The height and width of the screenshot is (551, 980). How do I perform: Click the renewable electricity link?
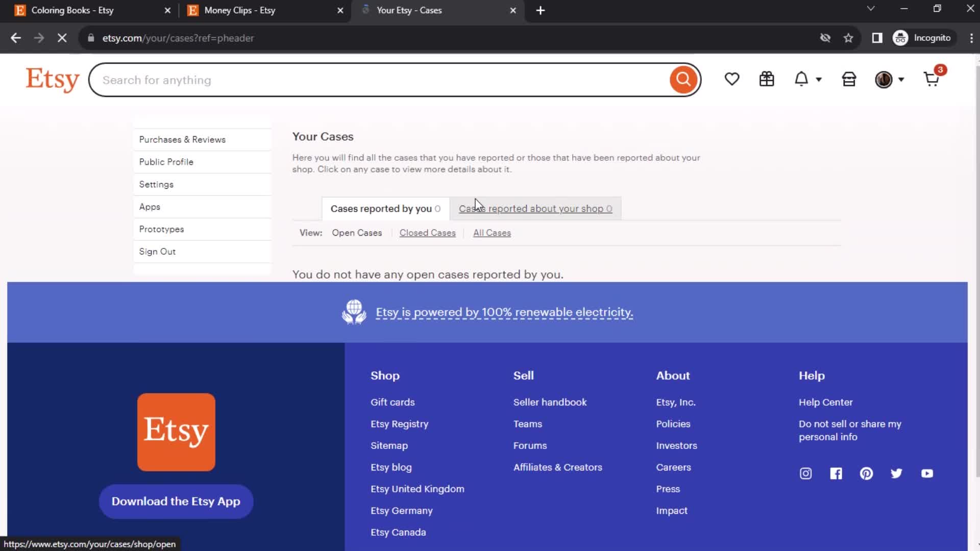point(504,312)
